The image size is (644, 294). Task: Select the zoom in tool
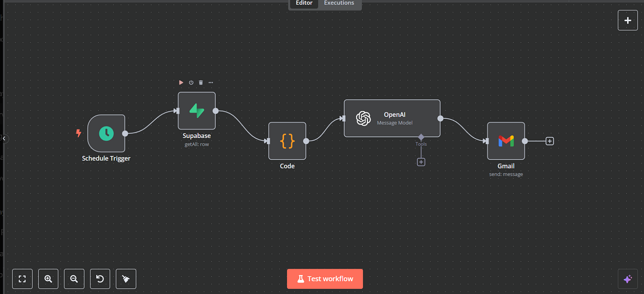pyautogui.click(x=48, y=279)
